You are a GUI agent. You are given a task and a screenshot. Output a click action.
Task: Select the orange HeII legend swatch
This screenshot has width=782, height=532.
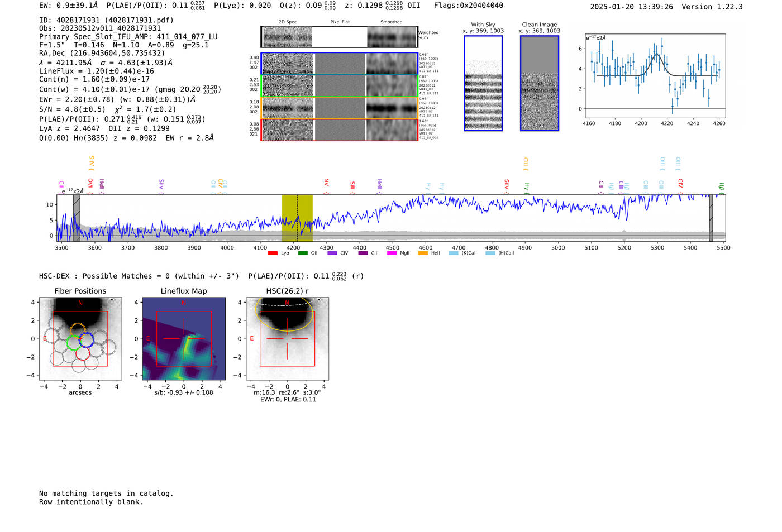[x=423, y=253]
